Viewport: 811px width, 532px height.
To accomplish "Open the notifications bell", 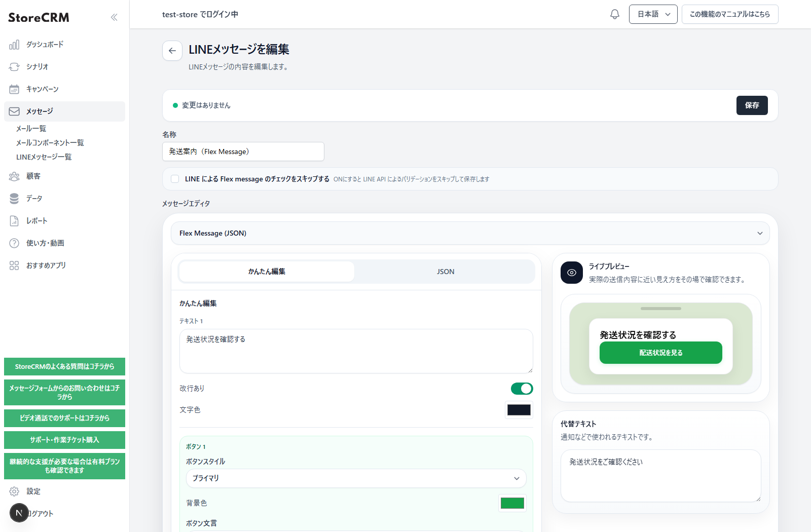I will coord(615,14).
